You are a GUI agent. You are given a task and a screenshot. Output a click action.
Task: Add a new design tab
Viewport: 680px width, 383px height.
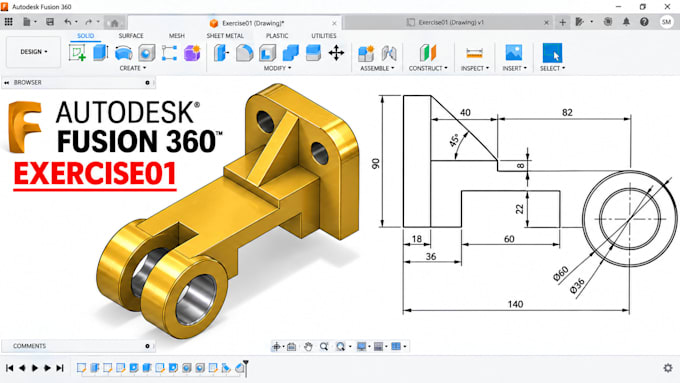pos(562,22)
